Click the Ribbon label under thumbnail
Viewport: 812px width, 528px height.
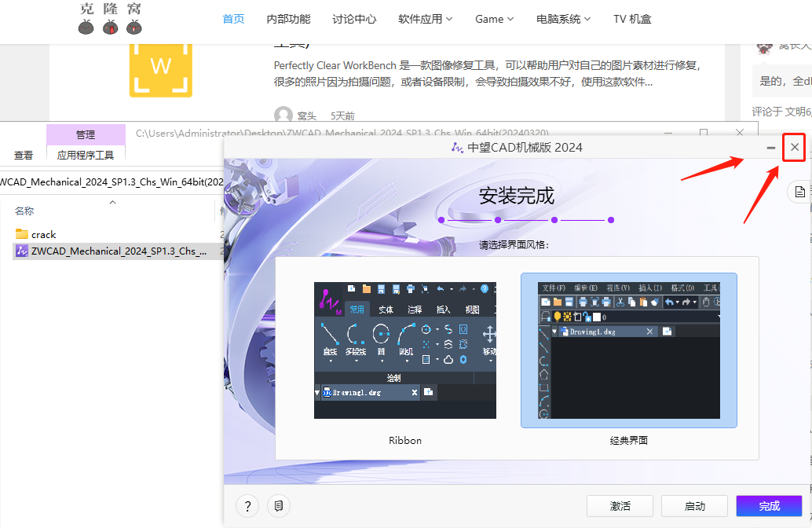(x=405, y=441)
